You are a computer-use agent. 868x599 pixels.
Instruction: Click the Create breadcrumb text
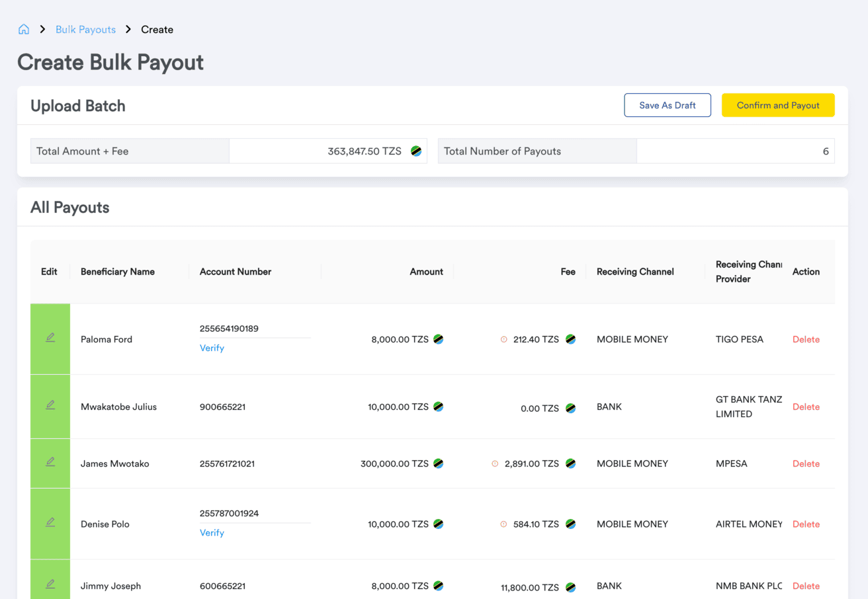pyautogui.click(x=157, y=29)
